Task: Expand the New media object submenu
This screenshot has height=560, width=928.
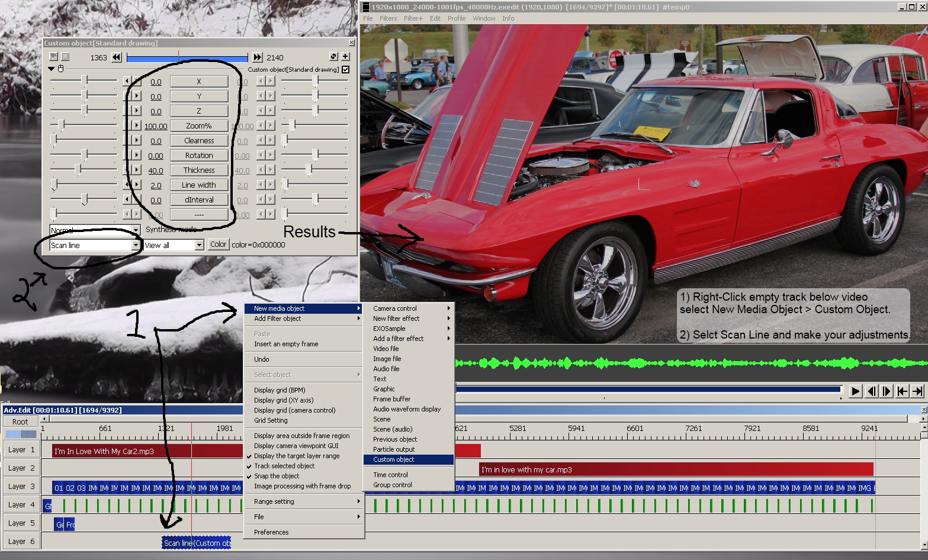Action: tap(303, 308)
